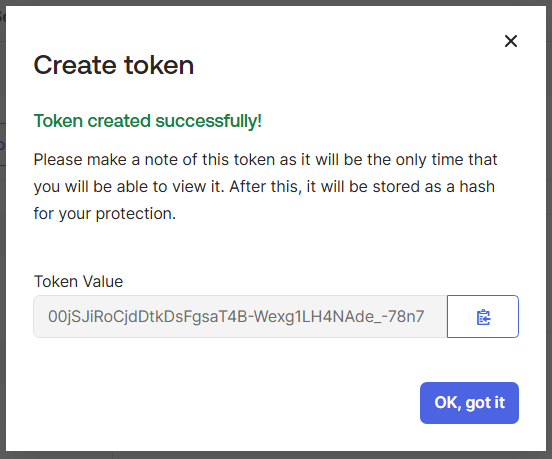Copy the token value using the clipboard icon

(483, 316)
